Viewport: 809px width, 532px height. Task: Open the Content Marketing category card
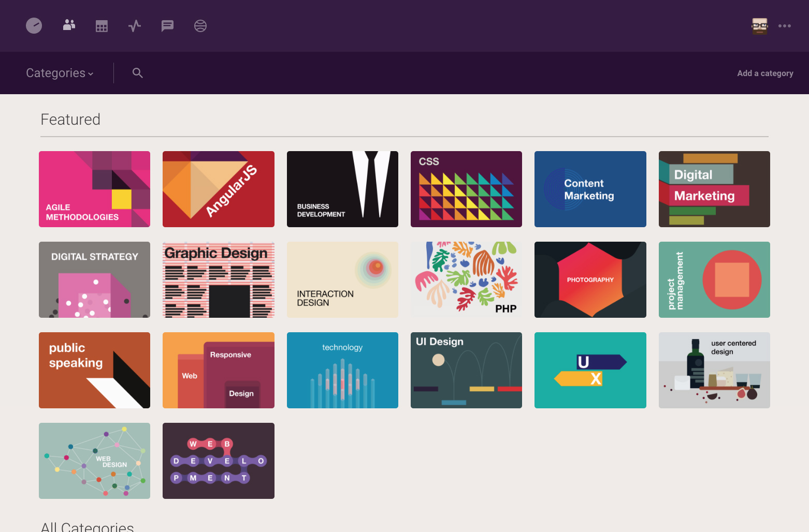point(590,189)
